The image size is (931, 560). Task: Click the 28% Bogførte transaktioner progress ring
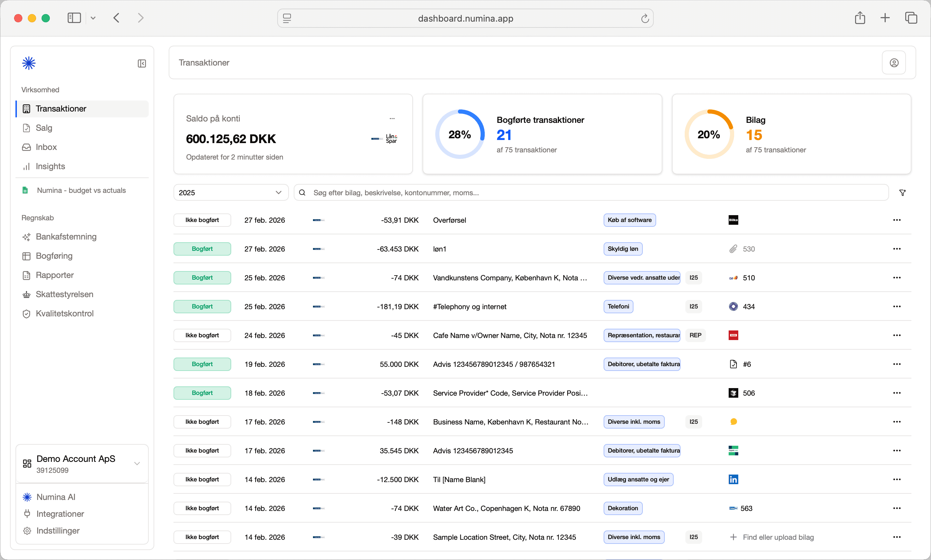coord(459,134)
